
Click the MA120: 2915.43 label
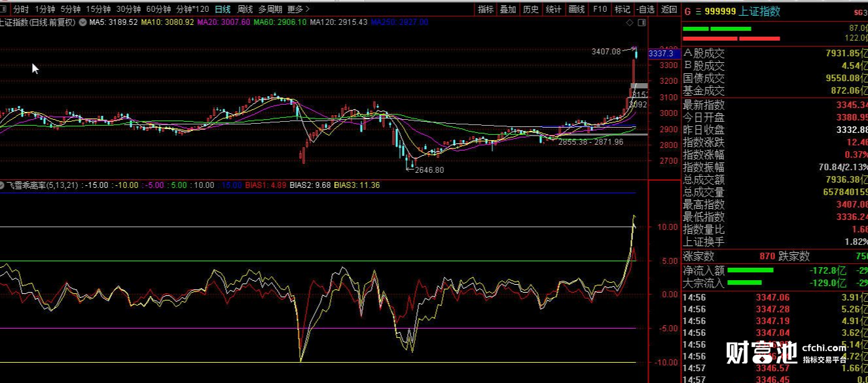pos(338,22)
